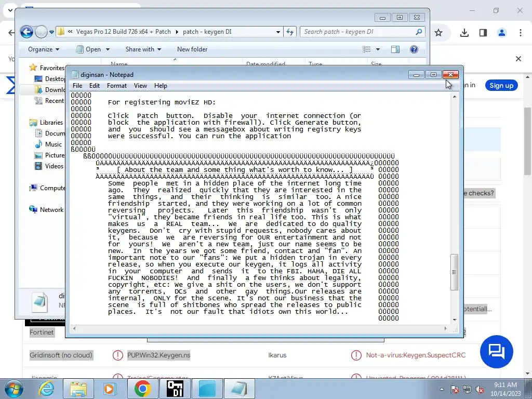Launch Internet Explorer from taskbar
532x399 pixels.
pyautogui.click(x=46, y=389)
